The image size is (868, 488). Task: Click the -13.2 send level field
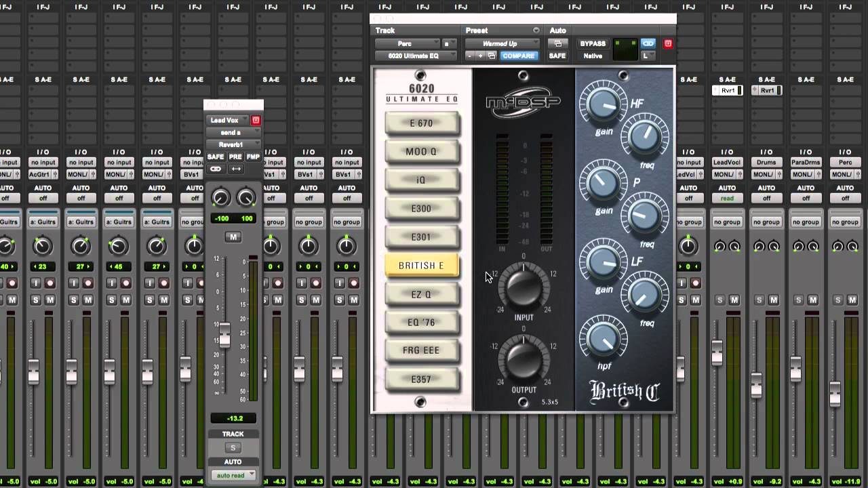[233, 418]
